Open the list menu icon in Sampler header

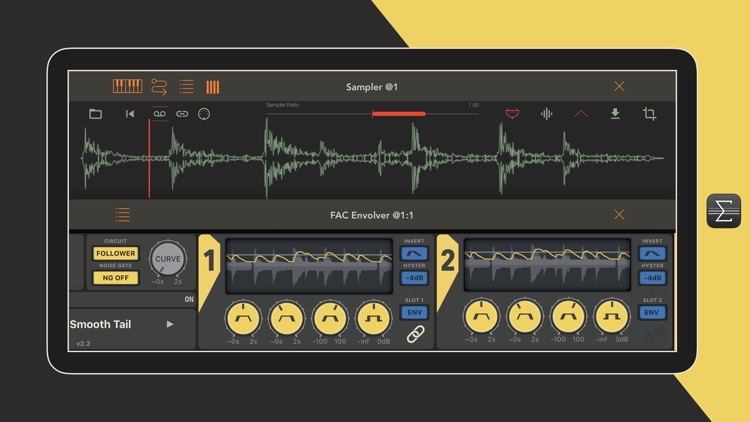(186, 87)
